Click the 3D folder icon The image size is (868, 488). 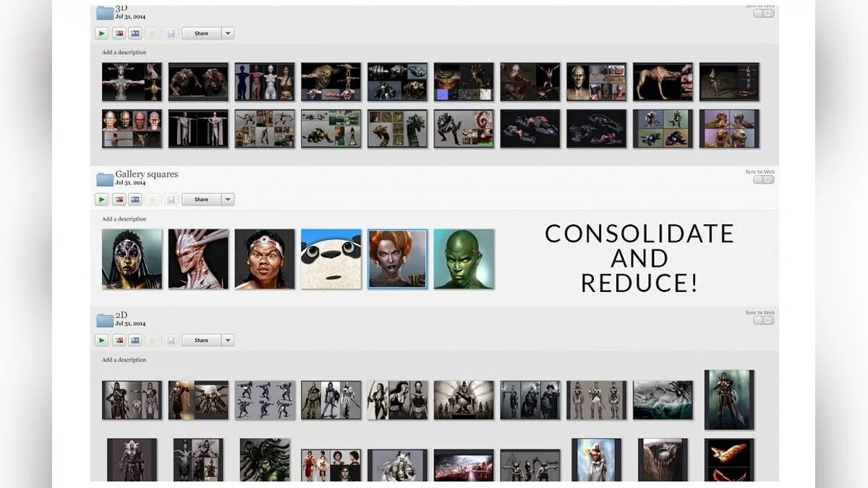pos(105,12)
